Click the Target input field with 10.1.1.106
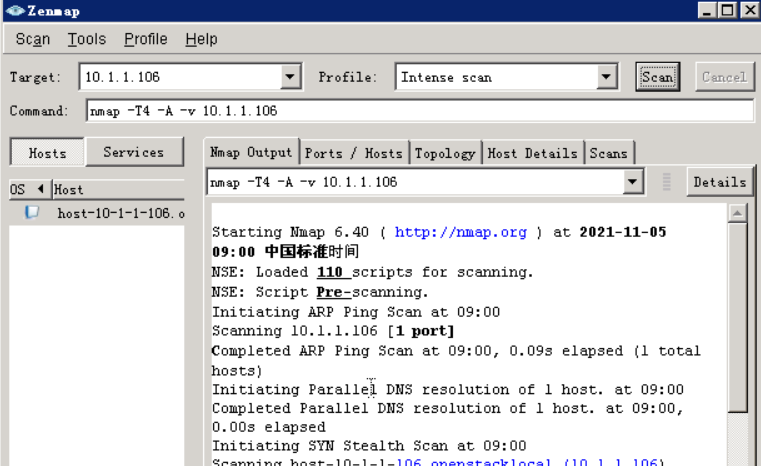This screenshot has height=466, width=761. pos(180,77)
